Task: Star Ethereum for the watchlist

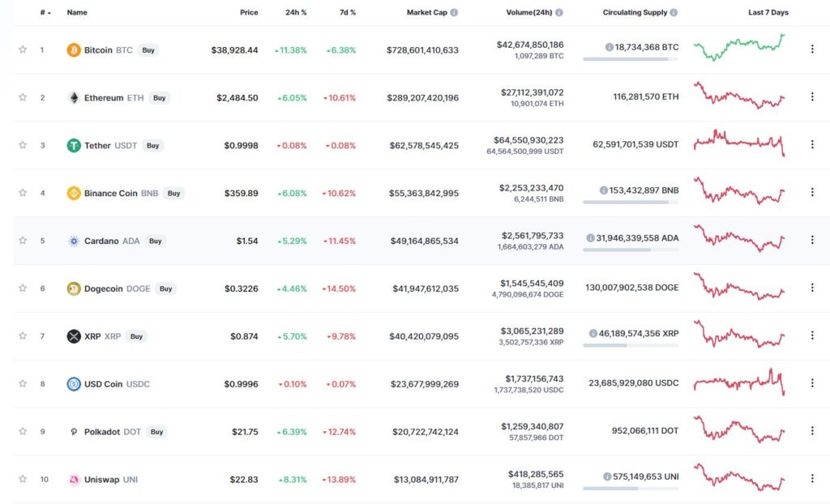Action: point(23,97)
